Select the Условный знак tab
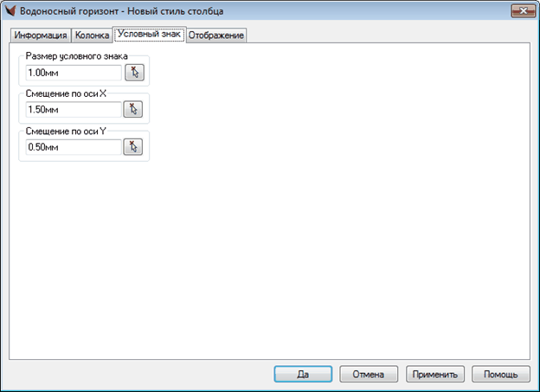The image size is (540, 392). pyautogui.click(x=149, y=35)
